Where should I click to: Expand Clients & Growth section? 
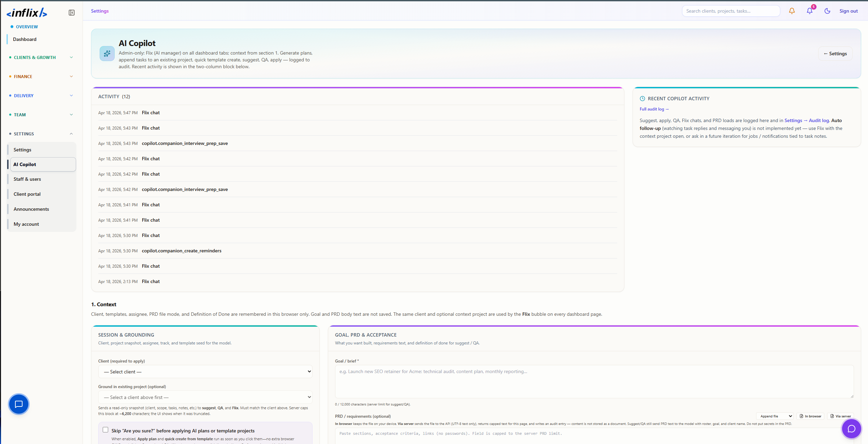pyautogui.click(x=41, y=57)
